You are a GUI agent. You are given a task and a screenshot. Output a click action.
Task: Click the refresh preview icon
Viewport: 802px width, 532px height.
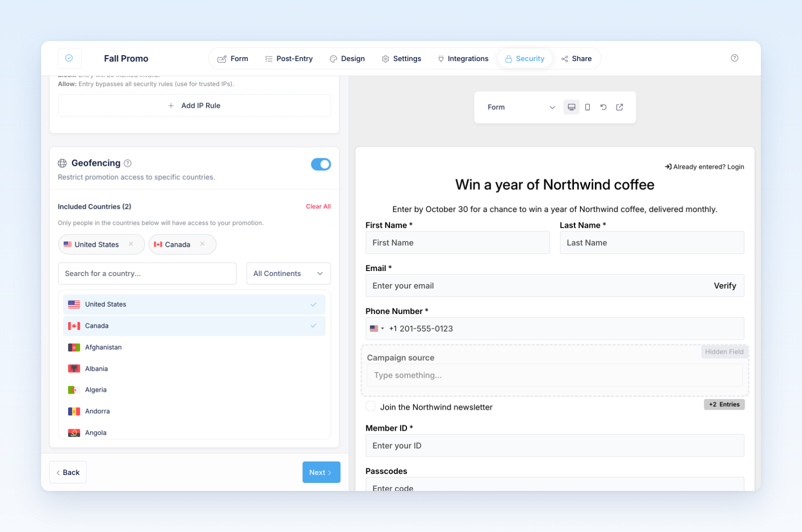[604, 107]
